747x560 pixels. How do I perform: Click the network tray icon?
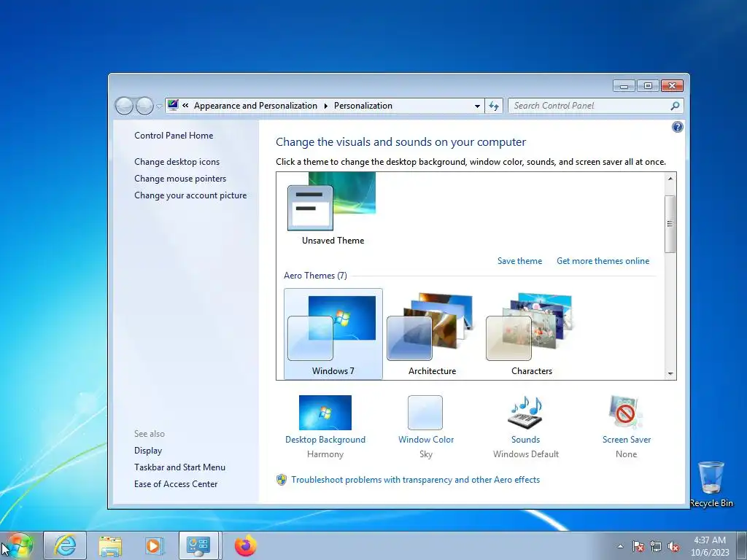(656, 546)
